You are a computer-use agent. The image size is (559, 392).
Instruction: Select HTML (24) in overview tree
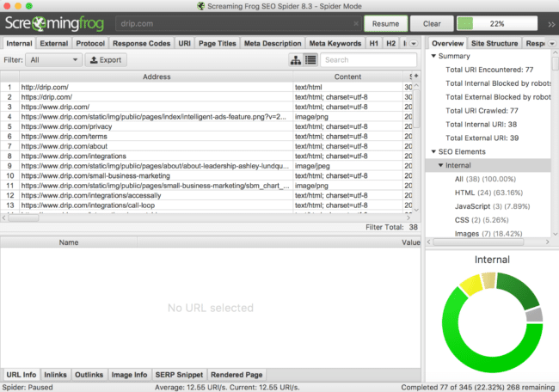click(x=488, y=193)
